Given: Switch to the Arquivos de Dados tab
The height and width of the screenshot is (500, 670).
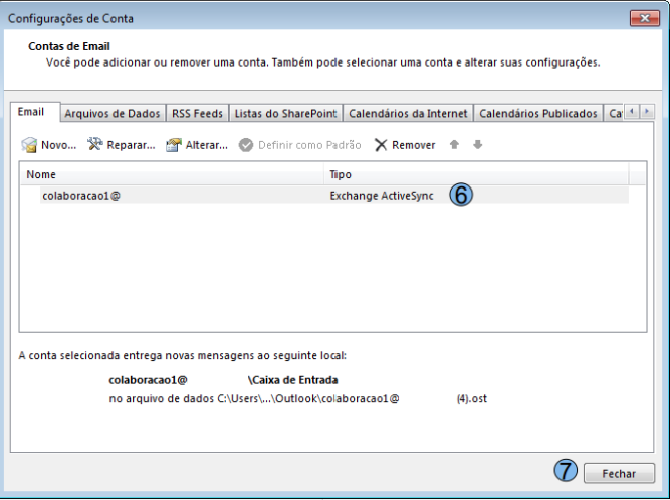Looking at the screenshot, I should pyautogui.click(x=113, y=113).
